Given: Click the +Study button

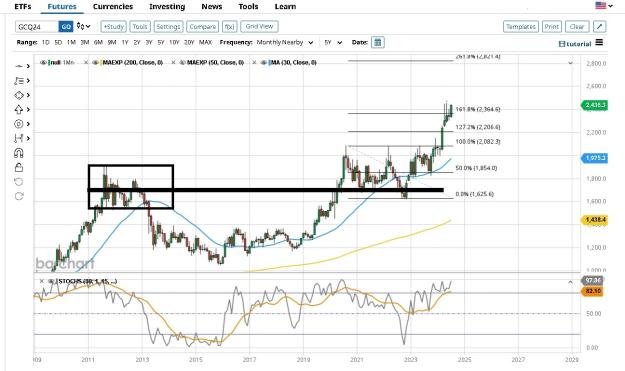Looking at the screenshot, I should pos(114,27).
